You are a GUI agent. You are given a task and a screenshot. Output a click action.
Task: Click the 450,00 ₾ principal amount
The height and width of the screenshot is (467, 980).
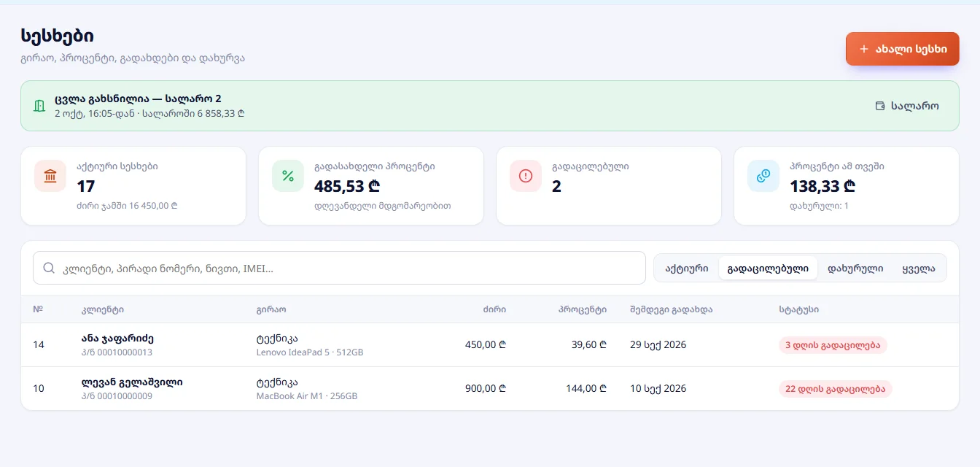pyautogui.click(x=486, y=345)
